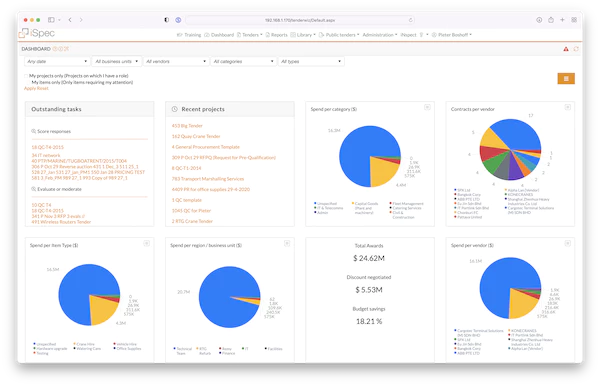Click the iSpec logo
This screenshot has height=386, width=600.
coord(37,33)
